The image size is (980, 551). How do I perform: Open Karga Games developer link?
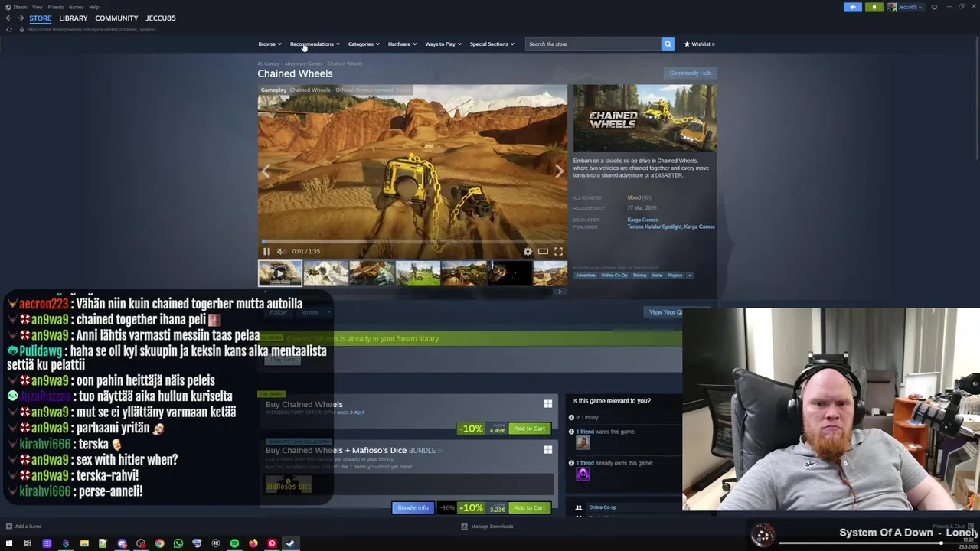pyautogui.click(x=642, y=220)
